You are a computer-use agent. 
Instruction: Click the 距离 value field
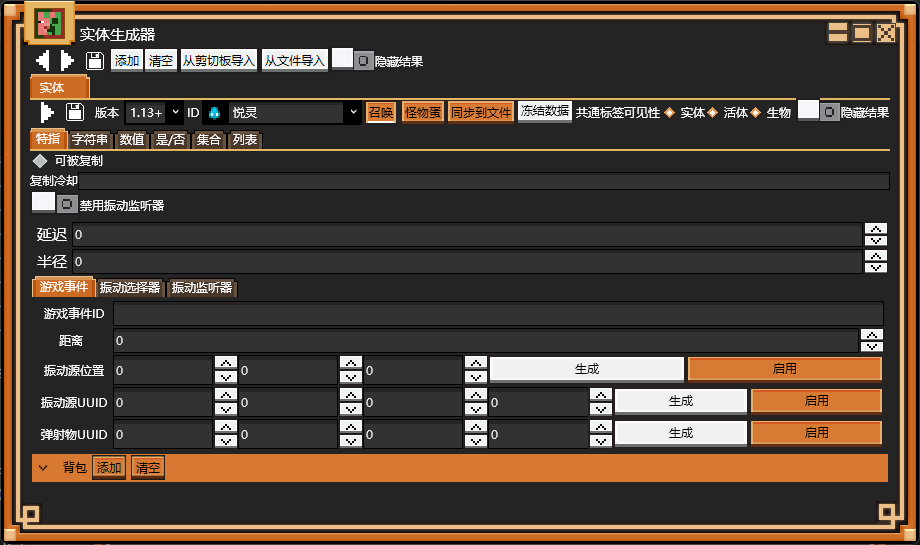(486, 341)
